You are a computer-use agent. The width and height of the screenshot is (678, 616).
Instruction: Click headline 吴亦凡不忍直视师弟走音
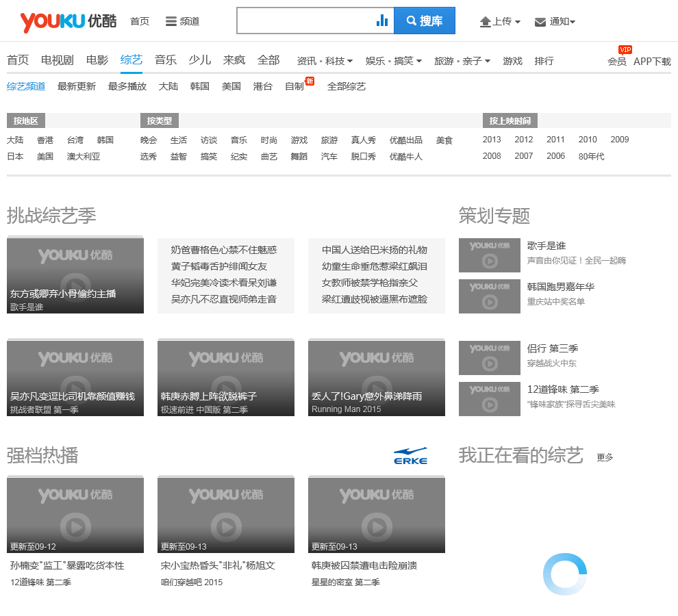(223, 299)
